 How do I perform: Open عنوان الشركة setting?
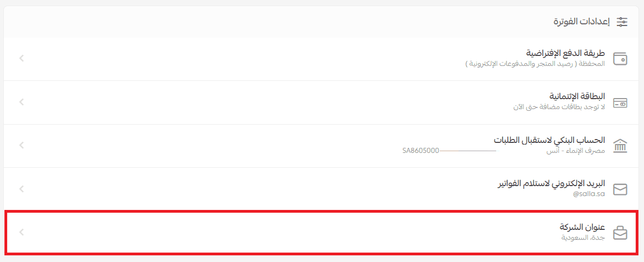point(582,227)
